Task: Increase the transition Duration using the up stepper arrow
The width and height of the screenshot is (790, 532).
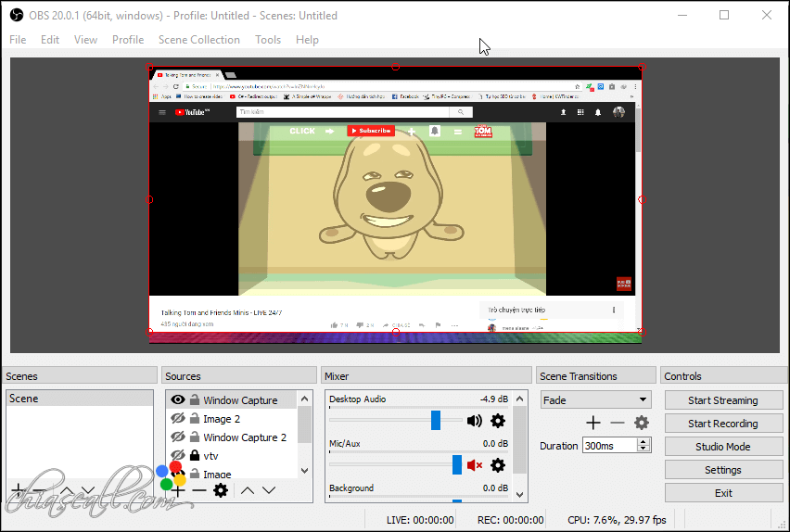Action: tap(643, 442)
